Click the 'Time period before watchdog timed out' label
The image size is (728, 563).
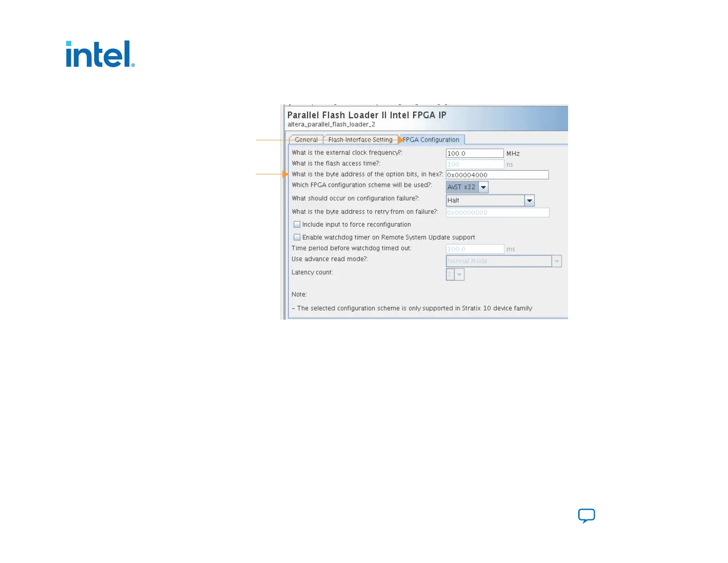352,248
